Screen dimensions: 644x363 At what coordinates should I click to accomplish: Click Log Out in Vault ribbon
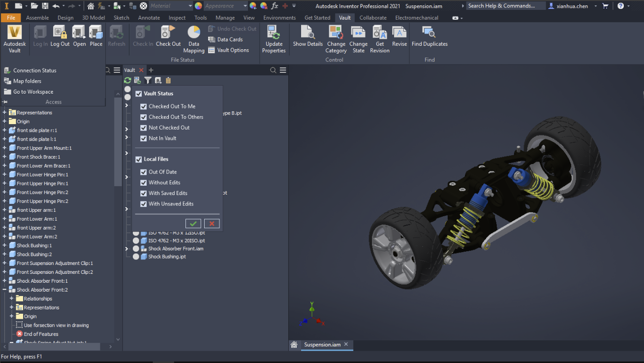(60, 37)
